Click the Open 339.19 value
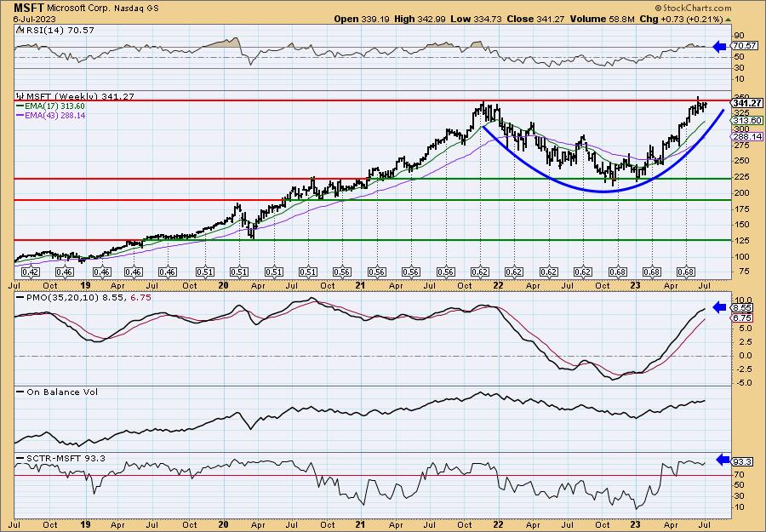This screenshot has width=766, height=532. point(360,19)
